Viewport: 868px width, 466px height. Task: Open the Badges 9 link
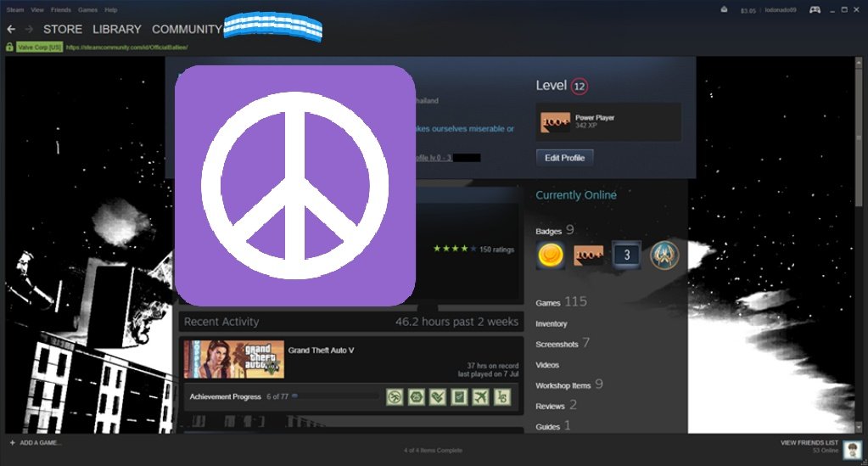[x=555, y=230]
